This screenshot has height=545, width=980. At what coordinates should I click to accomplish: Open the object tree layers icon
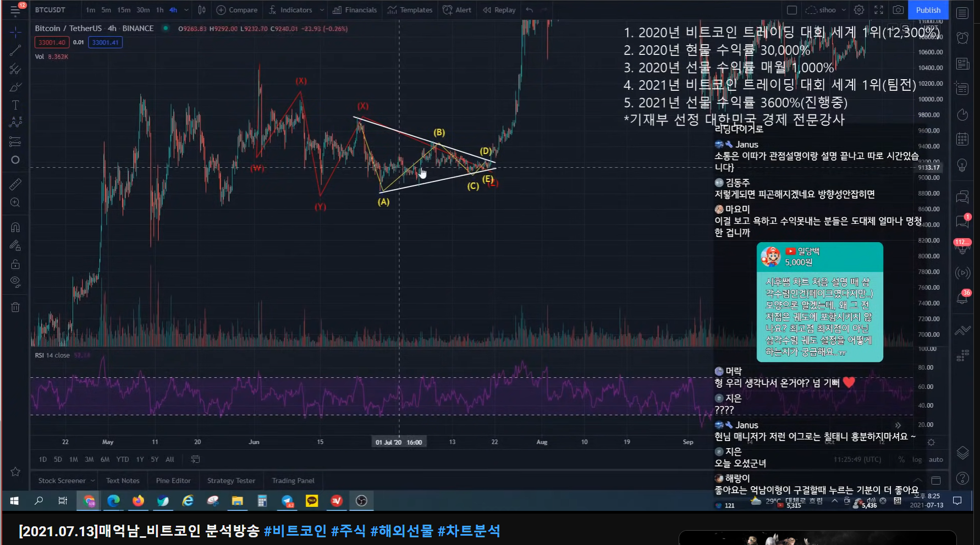tap(962, 453)
